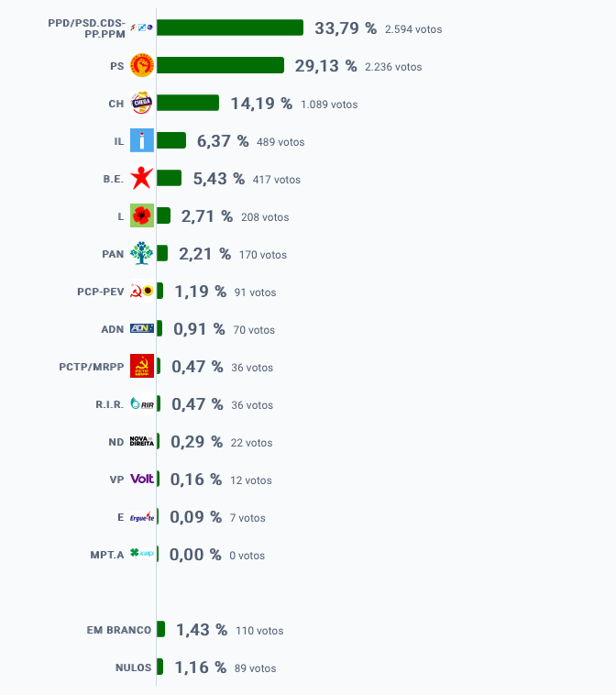Click the B.E. red star icon

tap(142, 178)
